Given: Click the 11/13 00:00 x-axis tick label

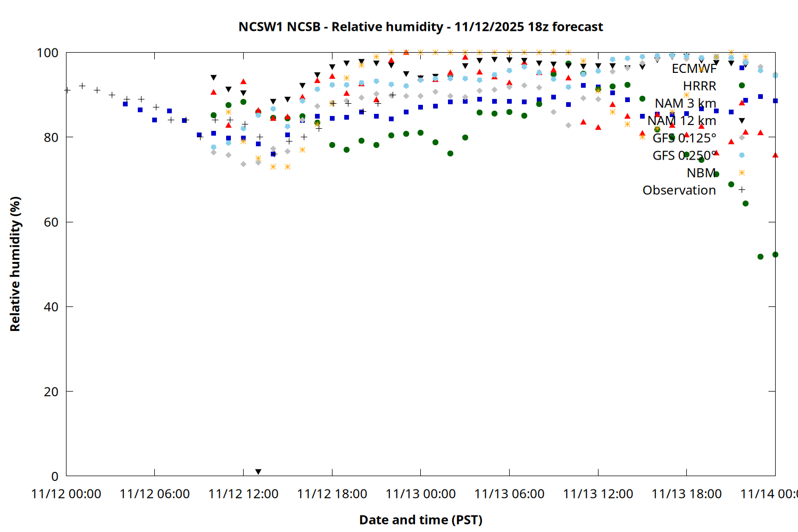Looking at the screenshot, I should pos(420,494).
